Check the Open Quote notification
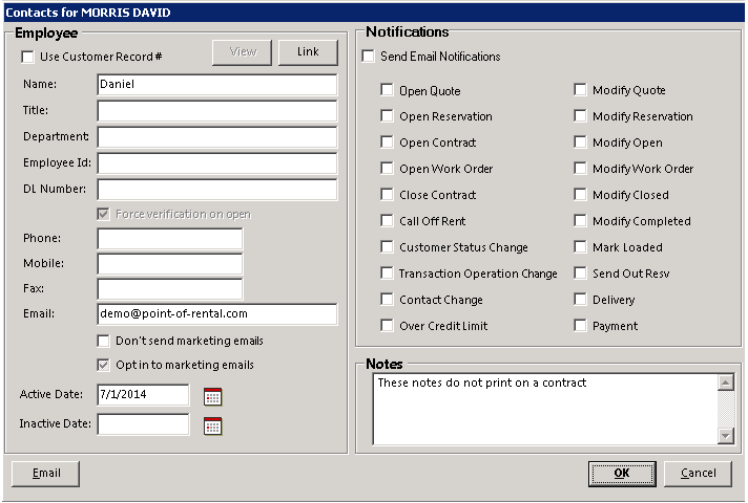This screenshot has height=503, width=748. point(387,90)
